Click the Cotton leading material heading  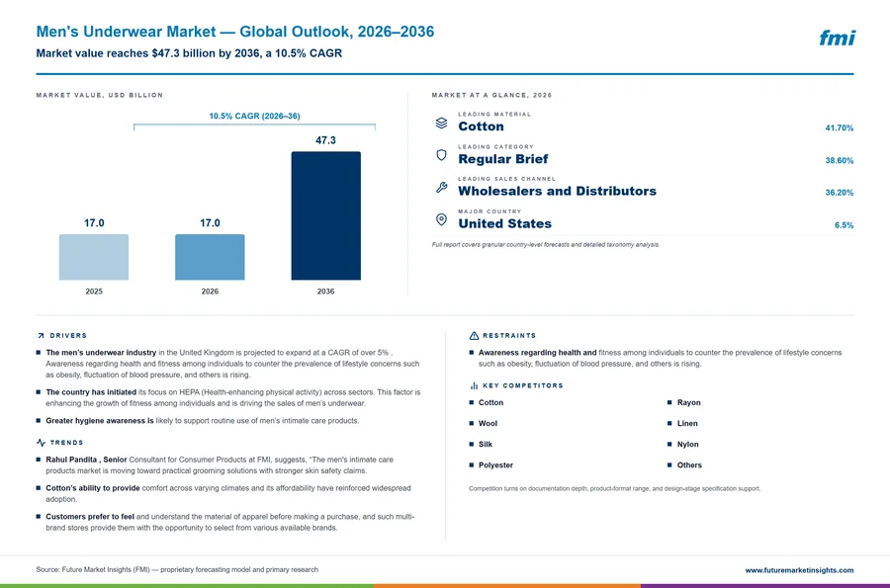(x=481, y=126)
